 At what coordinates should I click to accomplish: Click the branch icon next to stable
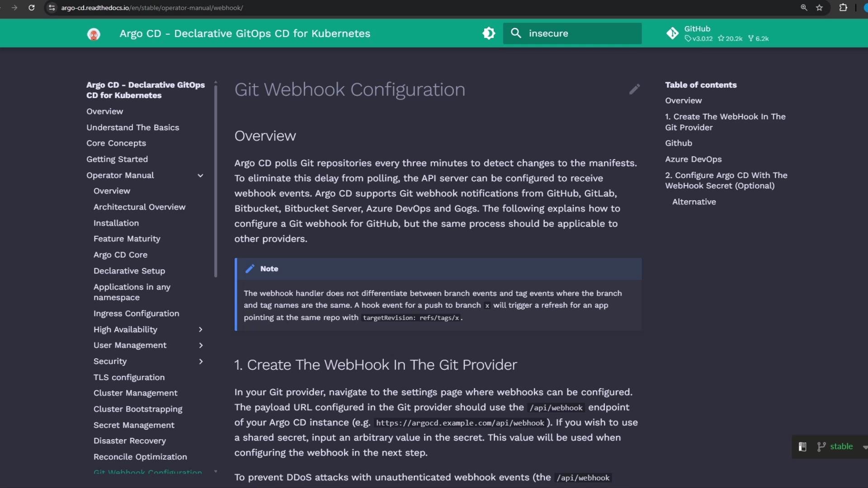[x=821, y=447]
